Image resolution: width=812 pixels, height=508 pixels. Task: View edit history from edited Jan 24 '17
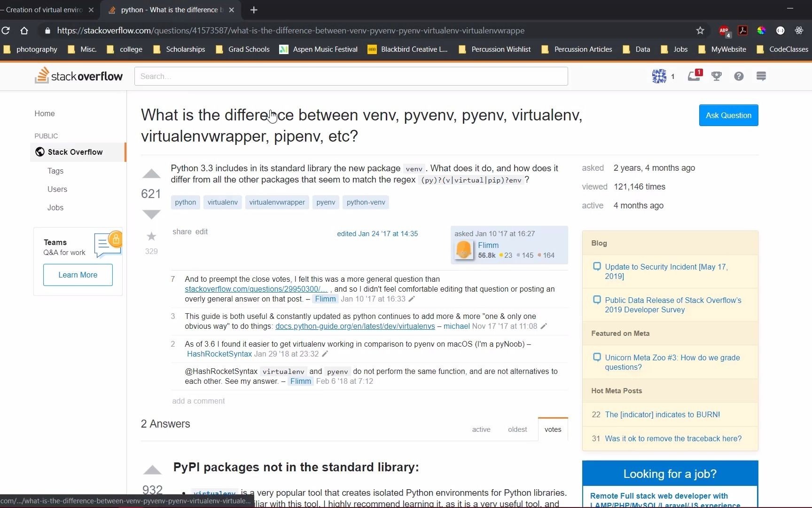pos(377,234)
